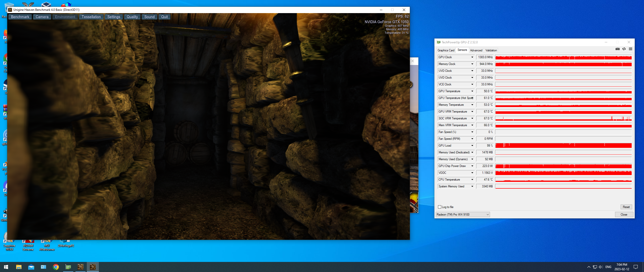
Task: Click the SOC VRM Temperature history graph
Action: click(x=563, y=118)
